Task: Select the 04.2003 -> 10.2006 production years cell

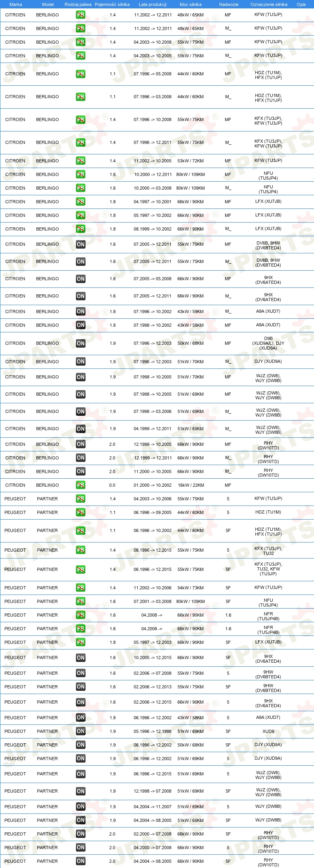Action: (153, 499)
